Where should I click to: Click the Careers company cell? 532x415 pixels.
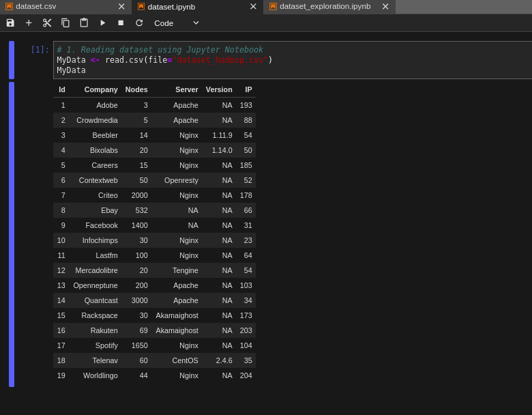(104, 165)
